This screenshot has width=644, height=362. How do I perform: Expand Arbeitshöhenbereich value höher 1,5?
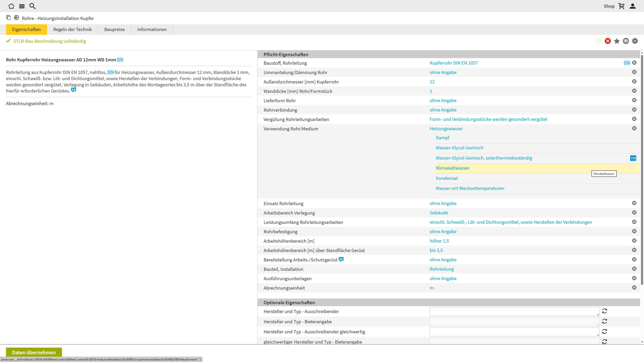point(439,241)
